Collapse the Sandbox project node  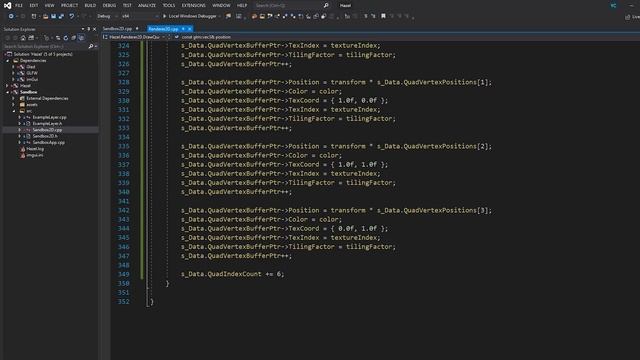coord(7,92)
